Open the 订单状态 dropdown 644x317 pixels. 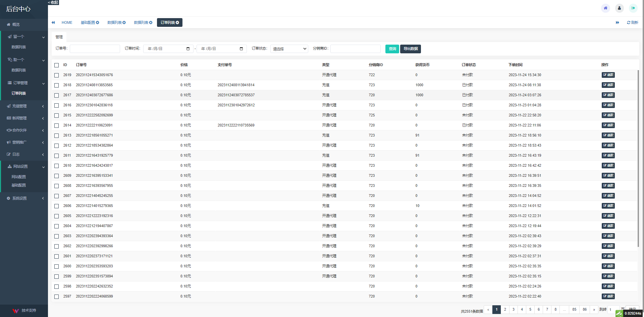pos(289,49)
